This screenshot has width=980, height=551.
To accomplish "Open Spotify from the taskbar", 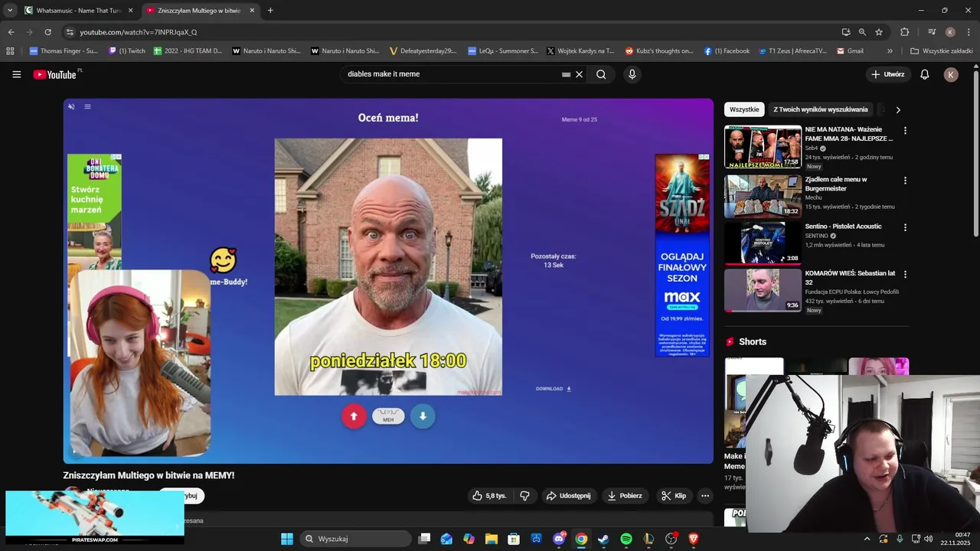I will [x=626, y=539].
